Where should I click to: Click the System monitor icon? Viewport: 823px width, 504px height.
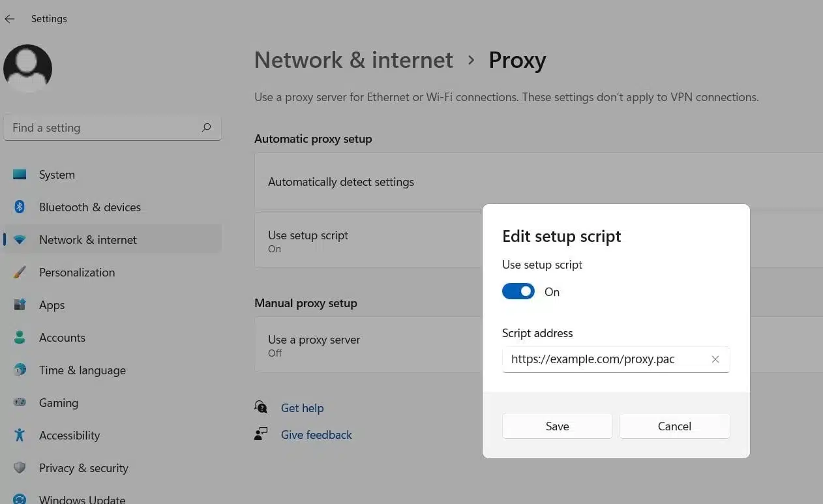click(20, 175)
